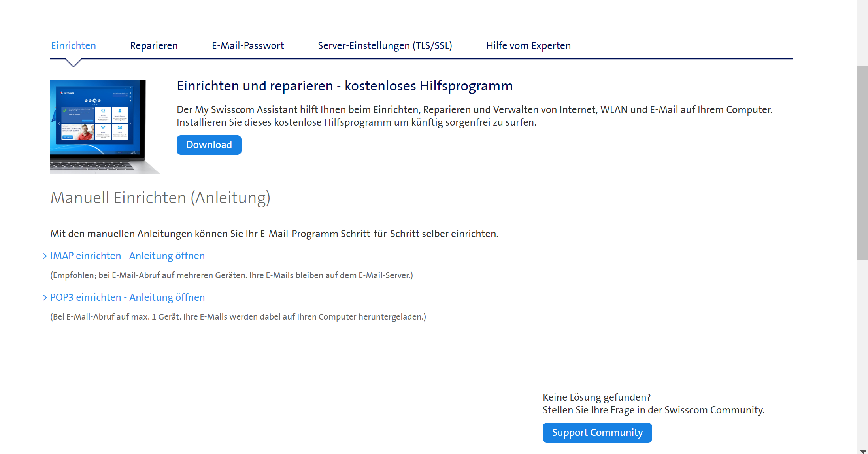868x454 pixels.
Task: Click the Swisscom logo in the assistant window
Action: click(66, 93)
